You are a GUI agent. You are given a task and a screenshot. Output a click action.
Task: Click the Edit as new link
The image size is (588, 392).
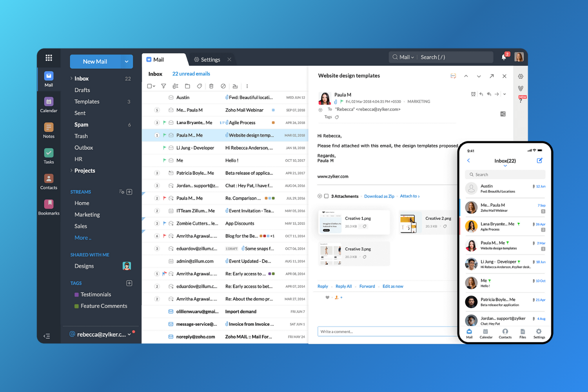click(393, 287)
